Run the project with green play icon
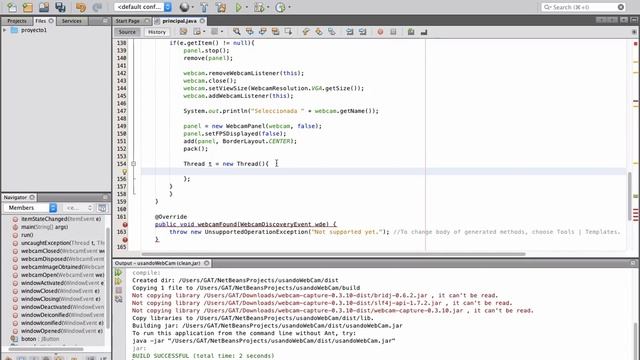The height and width of the screenshot is (360, 640). click(x=239, y=7)
